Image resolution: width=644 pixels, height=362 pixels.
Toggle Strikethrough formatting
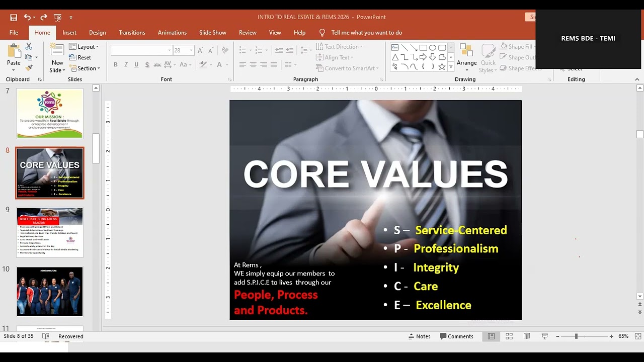point(157,65)
